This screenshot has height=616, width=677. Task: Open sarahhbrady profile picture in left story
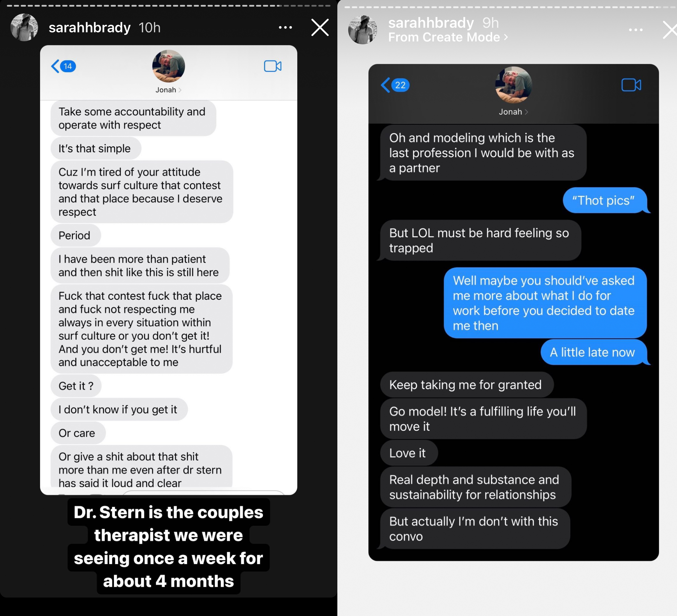24,27
